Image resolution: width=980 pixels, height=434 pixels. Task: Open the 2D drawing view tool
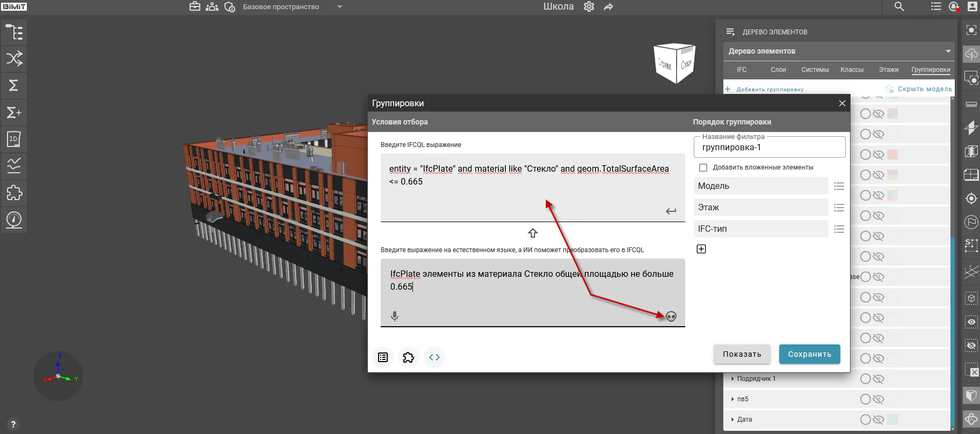pos(14,139)
